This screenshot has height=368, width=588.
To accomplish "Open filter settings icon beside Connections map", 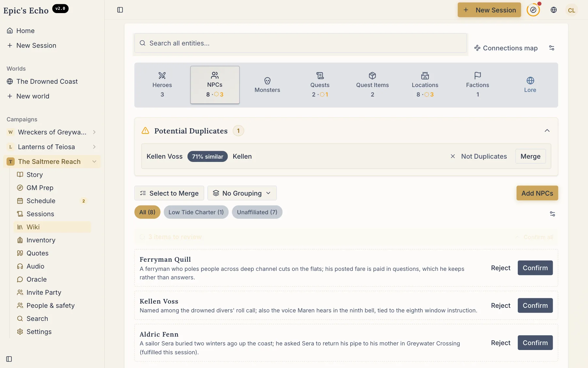I will tap(551, 48).
